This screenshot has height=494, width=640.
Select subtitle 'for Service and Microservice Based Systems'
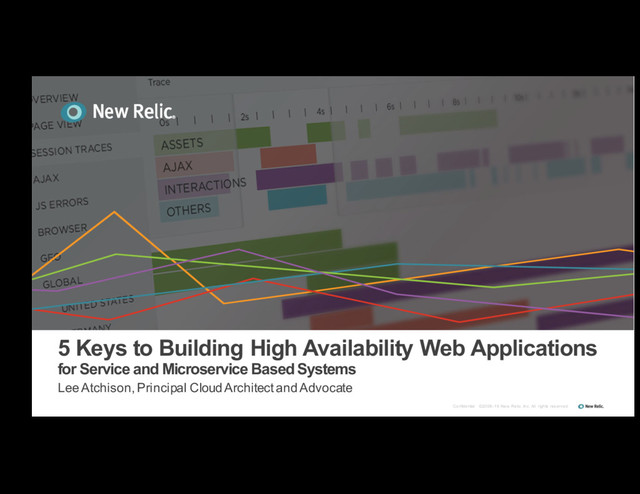click(x=207, y=369)
